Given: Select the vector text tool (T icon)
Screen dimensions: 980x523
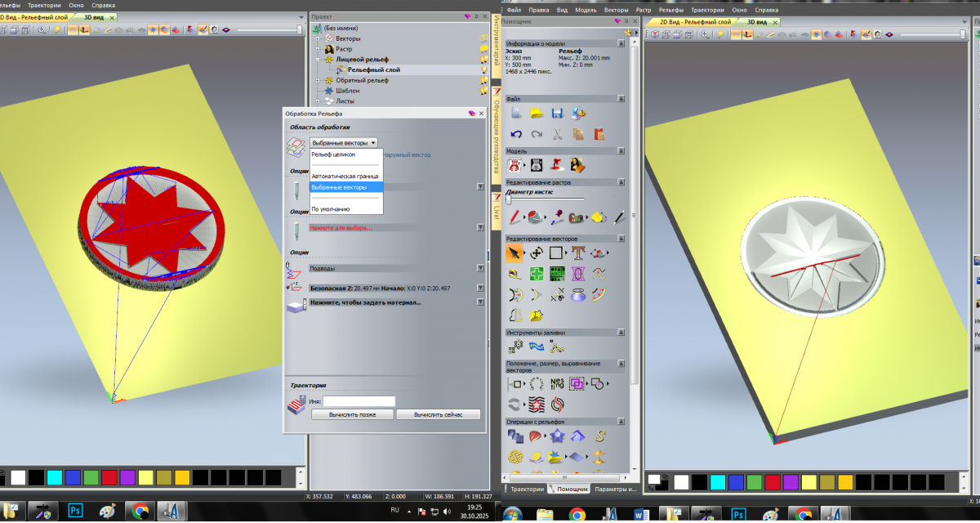Looking at the screenshot, I should (578, 253).
